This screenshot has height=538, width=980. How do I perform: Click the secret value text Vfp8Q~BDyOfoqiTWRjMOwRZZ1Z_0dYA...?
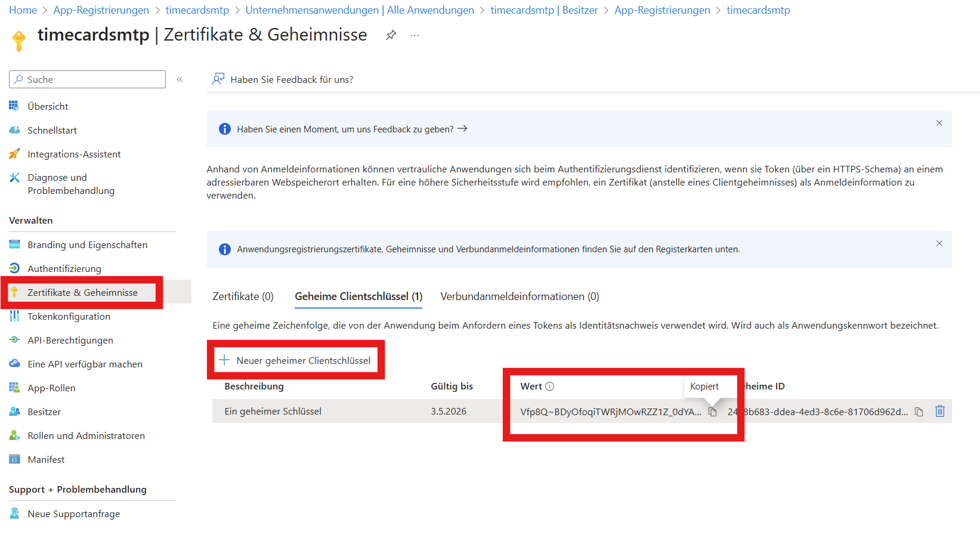[x=611, y=412]
